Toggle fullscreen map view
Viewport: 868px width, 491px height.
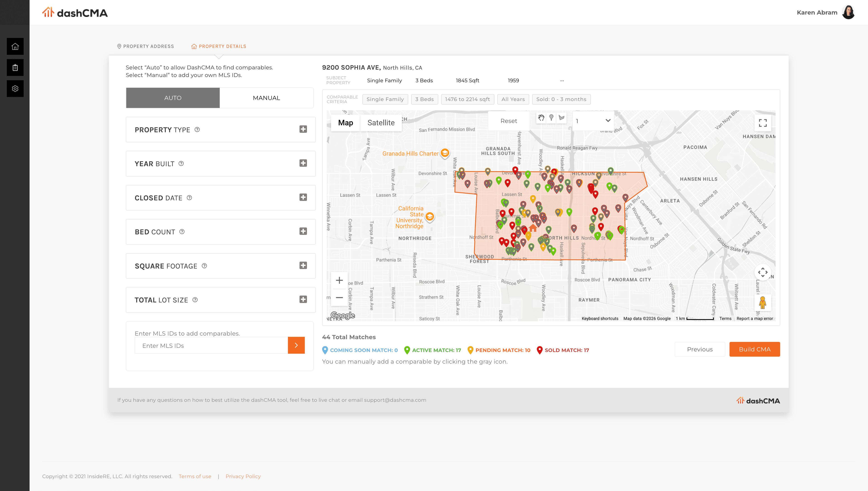[763, 123]
